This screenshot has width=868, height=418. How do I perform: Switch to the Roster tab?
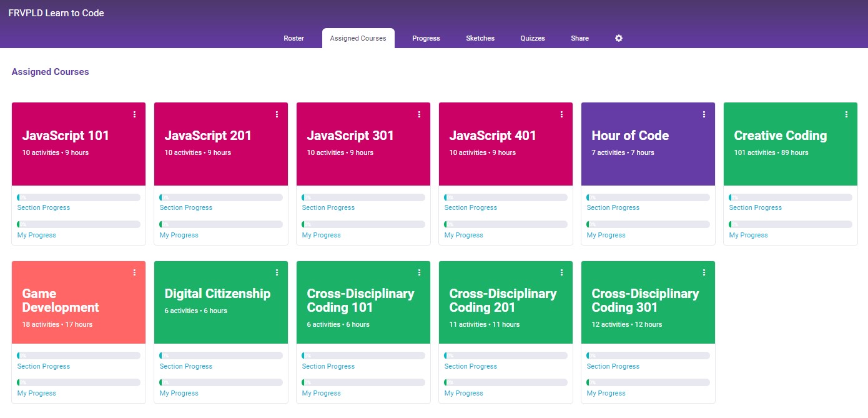pyautogui.click(x=293, y=38)
